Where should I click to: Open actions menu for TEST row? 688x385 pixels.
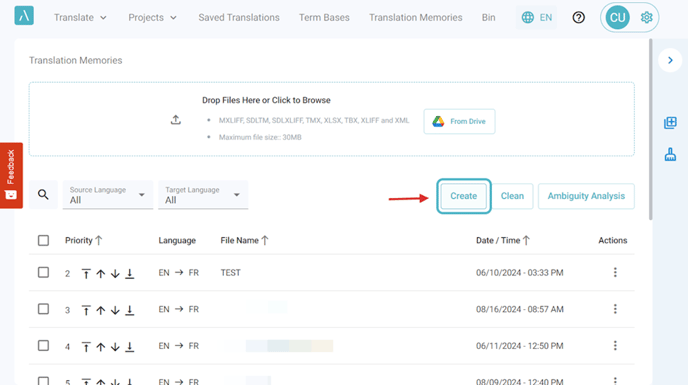tap(615, 273)
